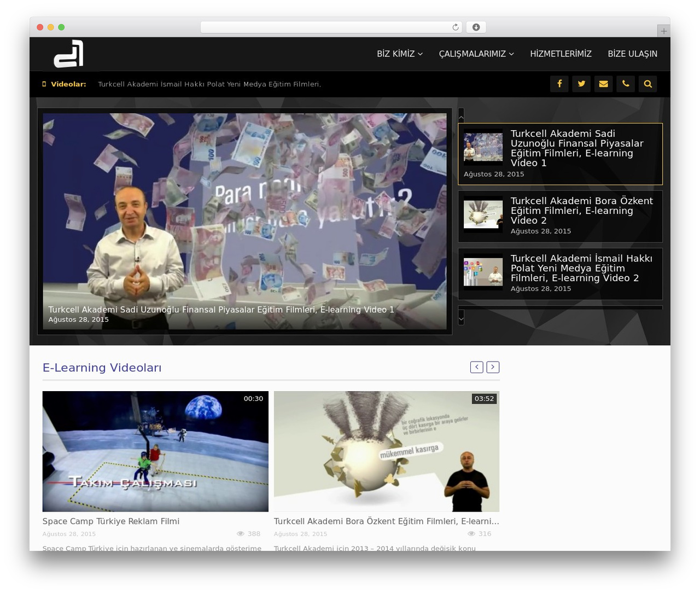Click the 00:30 duration badge
This screenshot has width=700, height=593.
click(x=253, y=399)
